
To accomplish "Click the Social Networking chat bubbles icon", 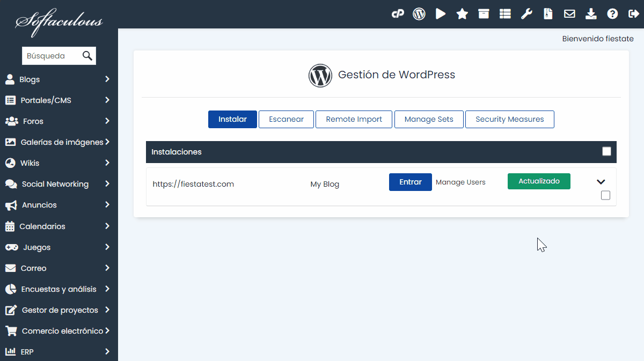I will pyautogui.click(x=11, y=184).
